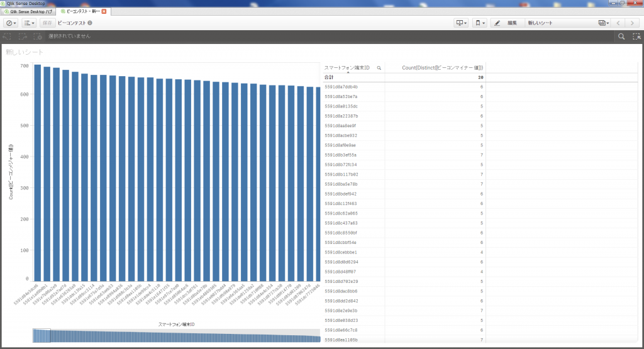Viewport: 644px width, 349px height.
Task: Open the selections tool
Action: coord(636,36)
